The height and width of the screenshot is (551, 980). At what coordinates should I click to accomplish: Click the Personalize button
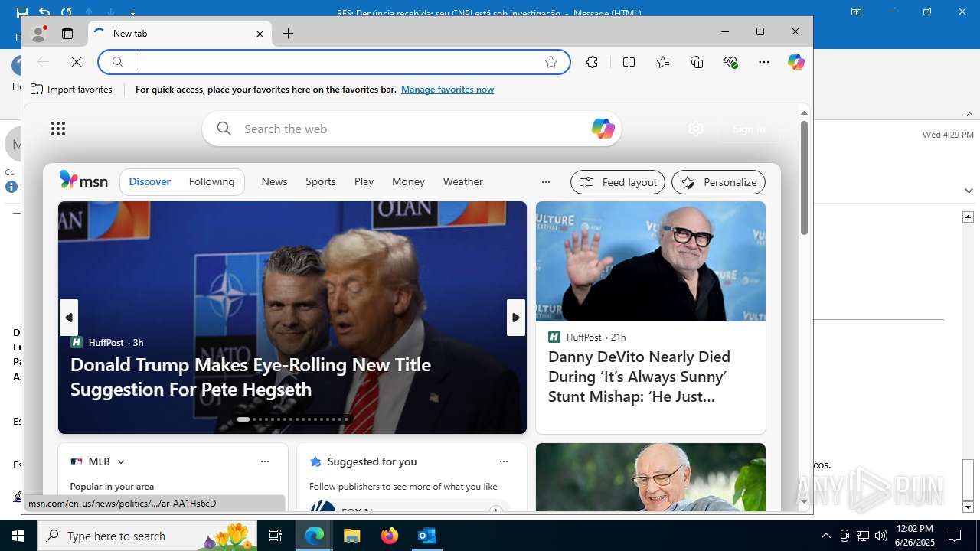pyautogui.click(x=718, y=182)
